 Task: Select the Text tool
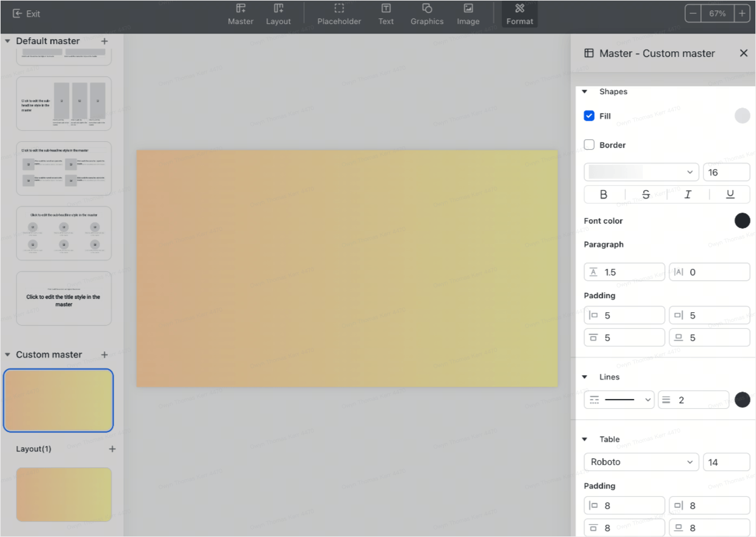pos(386,14)
